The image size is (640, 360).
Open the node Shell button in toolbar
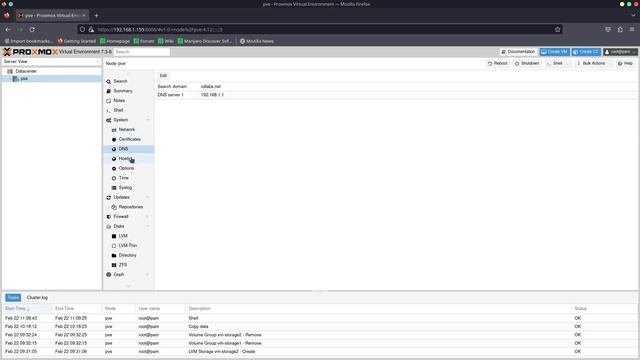point(555,64)
